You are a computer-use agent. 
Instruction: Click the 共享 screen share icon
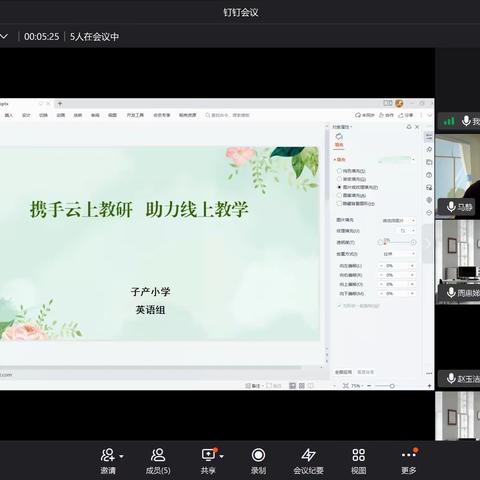209,455
